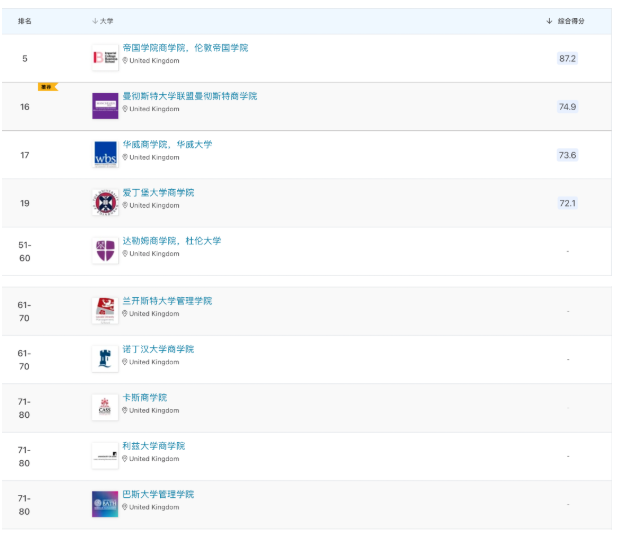Image resolution: width=619 pixels, height=536 pixels.
Task: Click rank number 17
Action: click(25, 155)
